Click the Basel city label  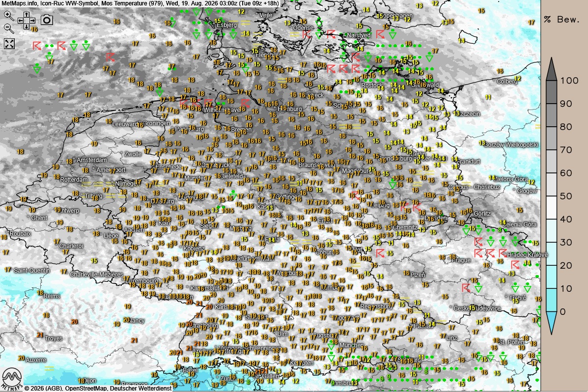pos(190,370)
